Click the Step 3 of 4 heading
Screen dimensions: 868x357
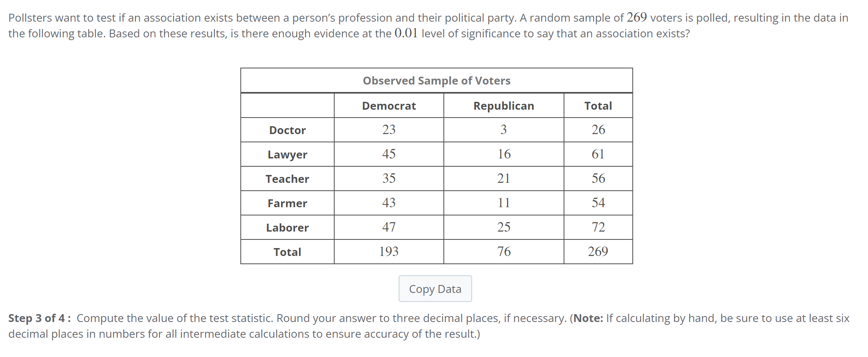click(37, 318)
